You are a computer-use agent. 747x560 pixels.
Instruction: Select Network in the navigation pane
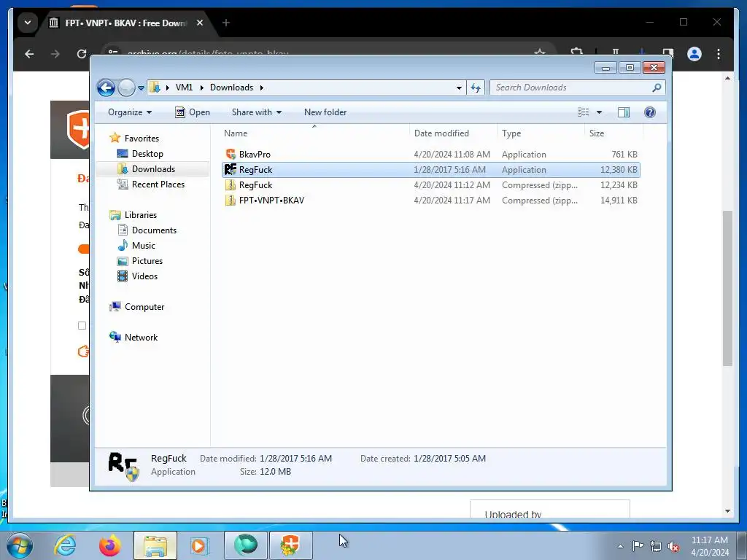[x=141, y=337]
